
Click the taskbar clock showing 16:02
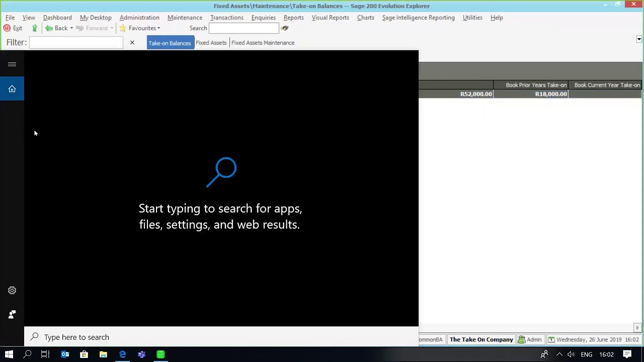(x=607, y=354)
